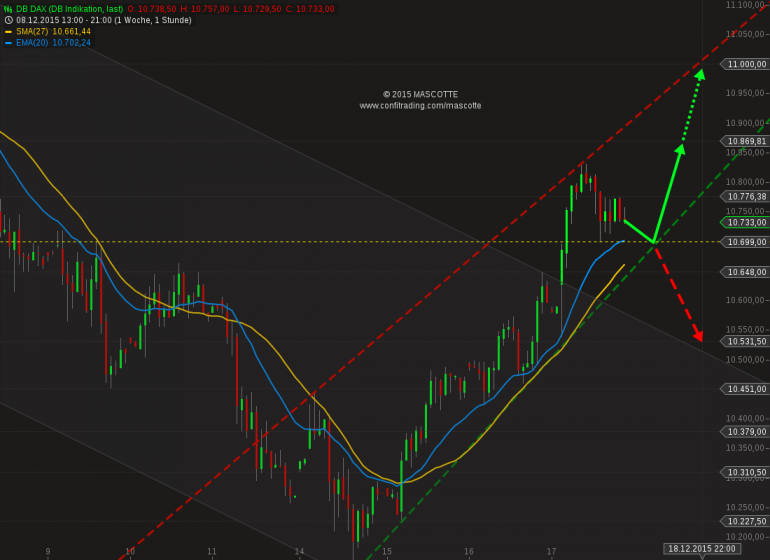The width and height of the screenshot is (770, 560).
Task: Click the close value C: 10.733,00
Action: [310, 9]
